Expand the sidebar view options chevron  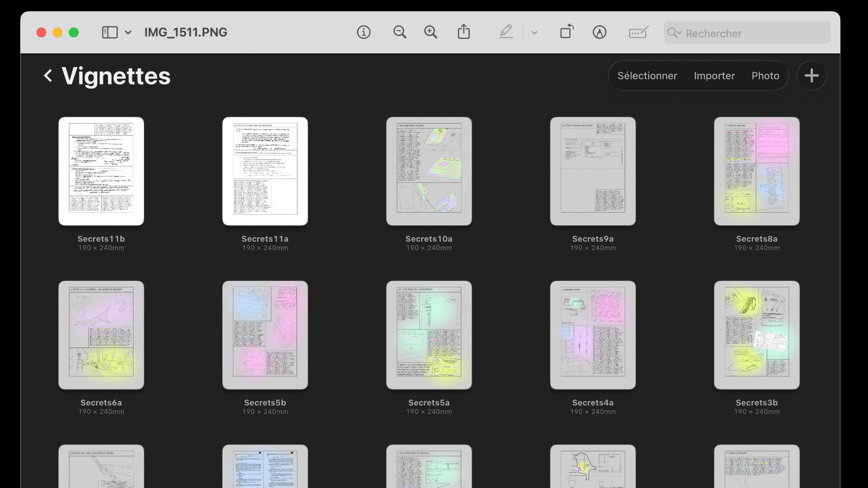[x=128, y=33]
